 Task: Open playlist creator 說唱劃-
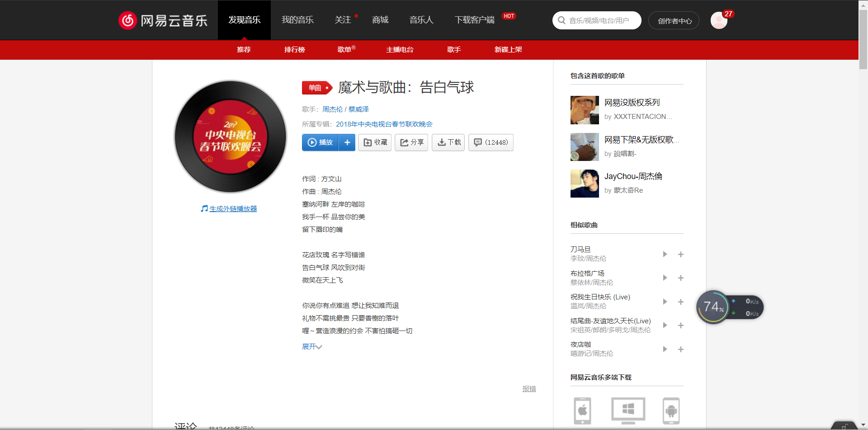click(625, 154)
